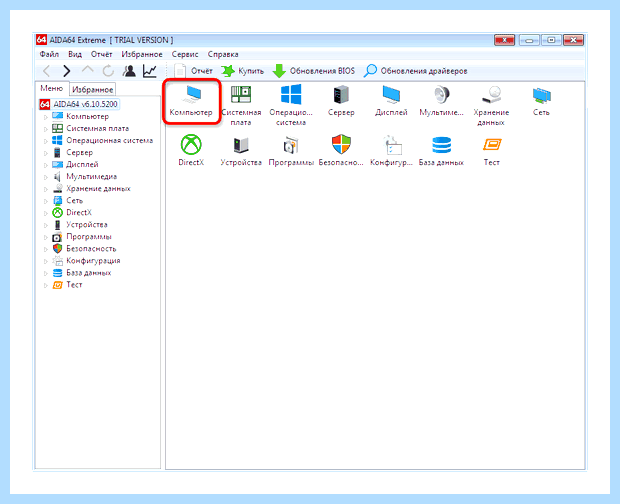Expand the Мультимедиа tree node arrow
This screenshot has width=620, height=504.
tap(46, 177)
